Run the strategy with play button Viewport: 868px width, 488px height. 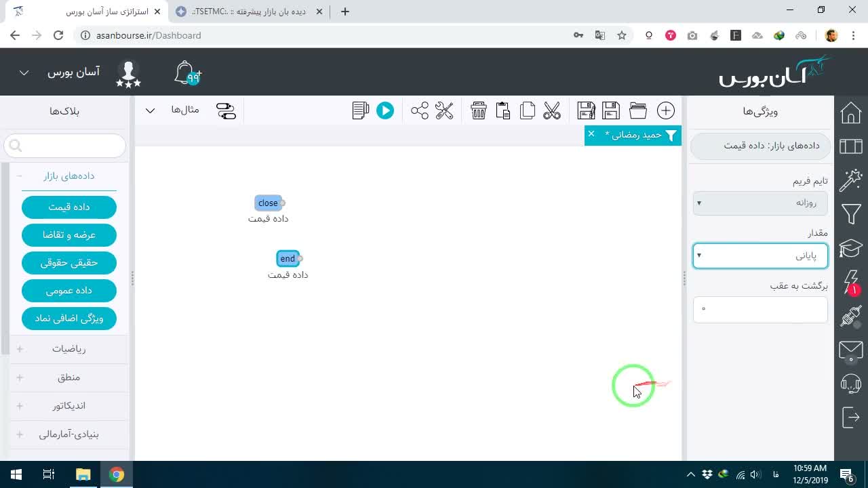[x=385, y=111]
